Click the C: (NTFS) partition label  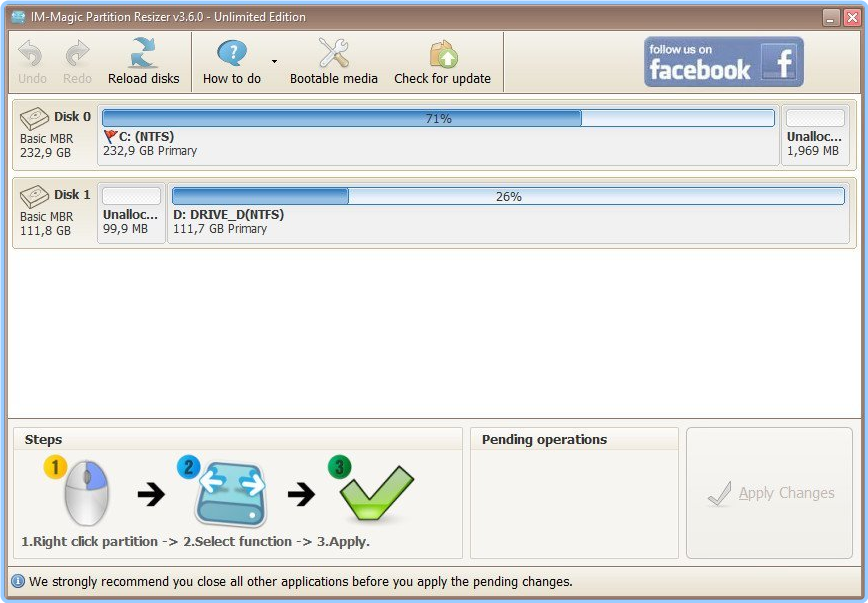click(146, 136)
